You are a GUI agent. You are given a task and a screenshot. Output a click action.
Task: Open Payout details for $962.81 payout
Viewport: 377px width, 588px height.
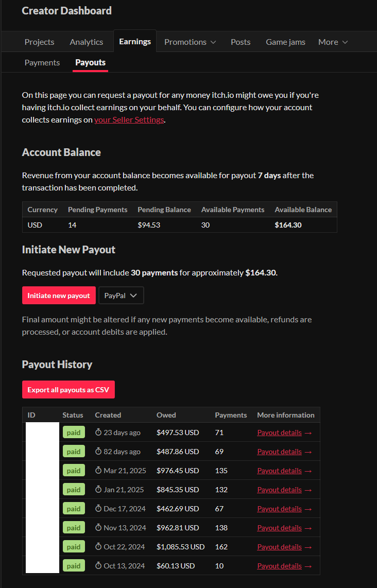click(284, 528)
